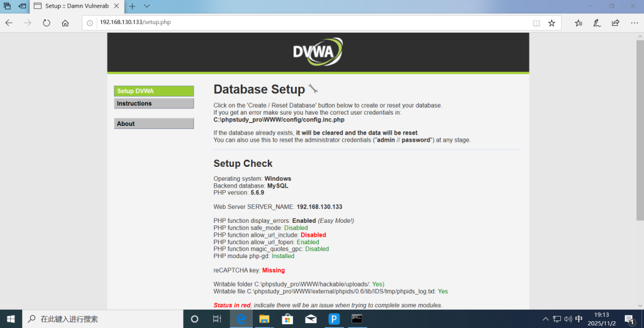The width and height of the screenshot is (644, 328).
Task: Open the About sidebar item
Action: click(x=153, y=124)
